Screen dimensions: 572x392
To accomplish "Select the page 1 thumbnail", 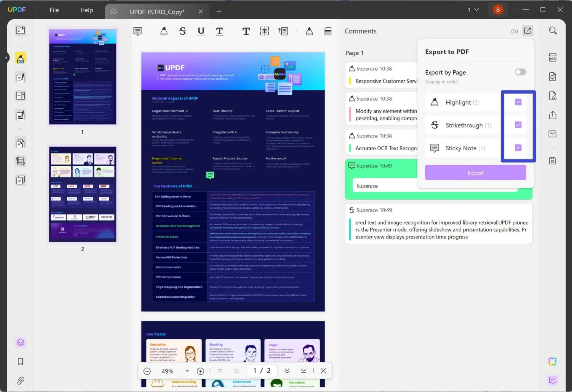I will pos(82,77).
